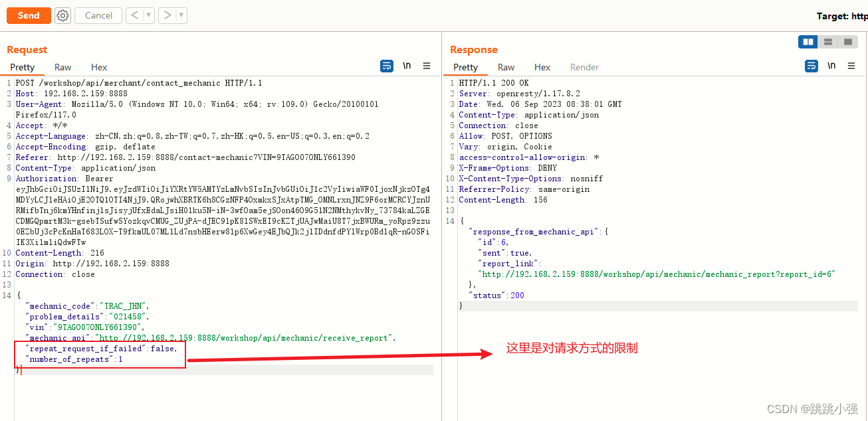Click the response "report_link" URL value
The width and height of the screenshot is (868, 421).
coord(656,274)
